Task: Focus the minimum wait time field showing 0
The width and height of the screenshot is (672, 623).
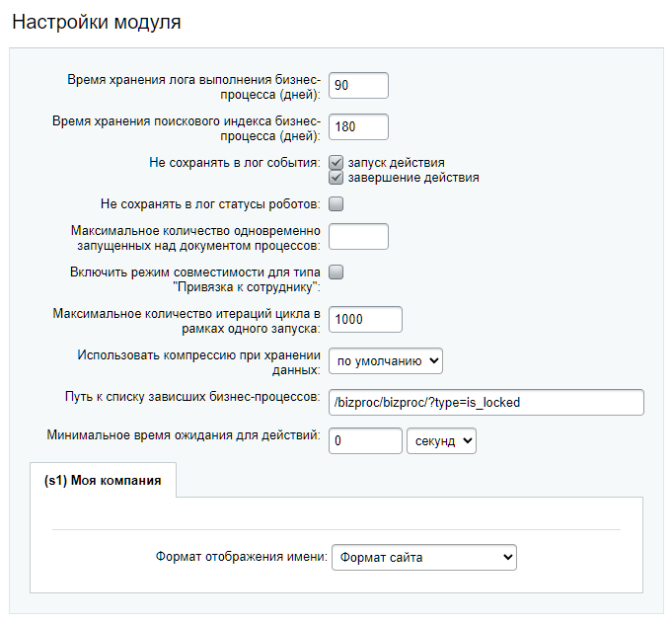Action: (x=365, y=440)
